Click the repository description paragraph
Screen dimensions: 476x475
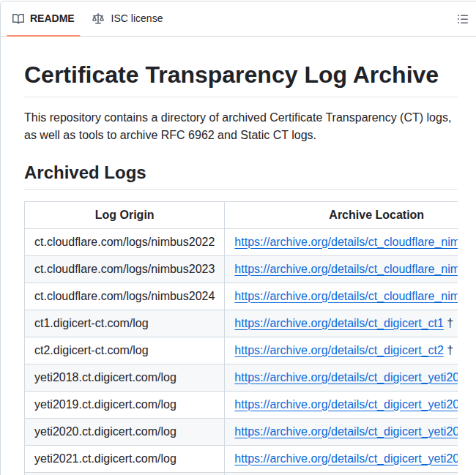click(x=238, y=126)
